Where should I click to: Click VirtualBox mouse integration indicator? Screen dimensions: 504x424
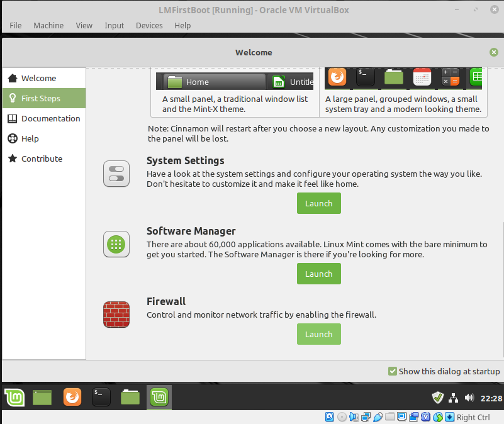pyautogui.click(x=438, y=417)
